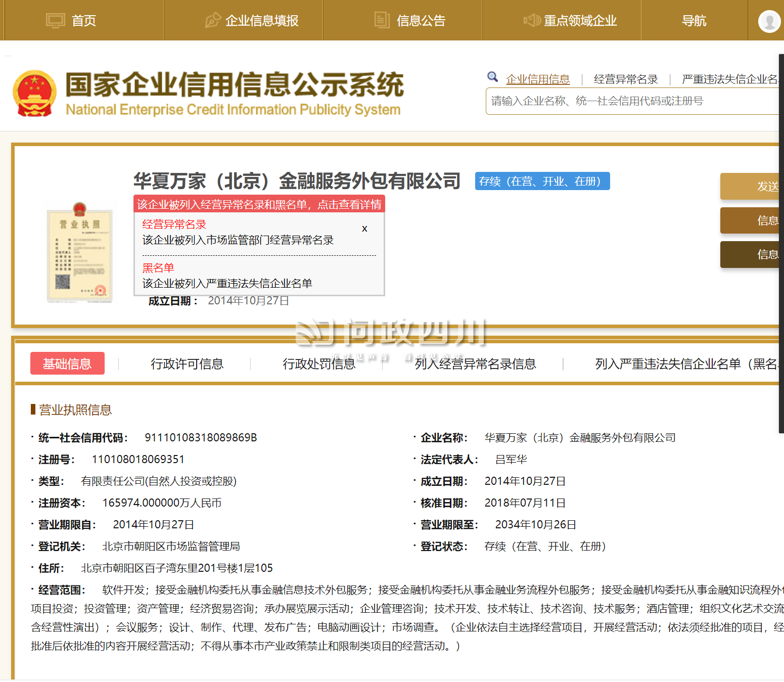
Task: Click the magnifier search icon
Action: click(492, 77)
